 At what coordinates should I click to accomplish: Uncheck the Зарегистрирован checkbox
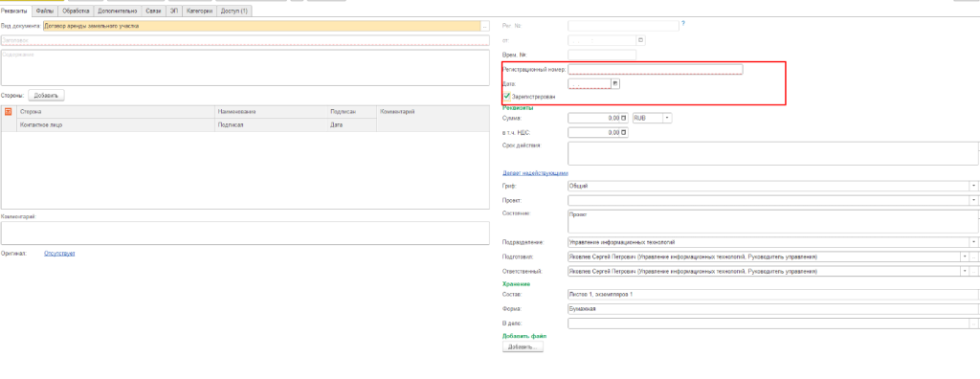pos(507,97)
